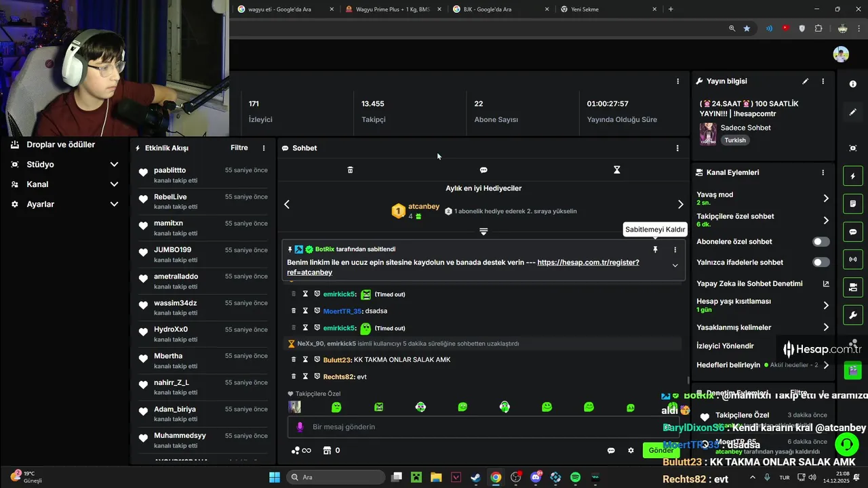868x488 pixels.
Task: Open profile avatar at top right of dashboard
Action: pos(841,54)
